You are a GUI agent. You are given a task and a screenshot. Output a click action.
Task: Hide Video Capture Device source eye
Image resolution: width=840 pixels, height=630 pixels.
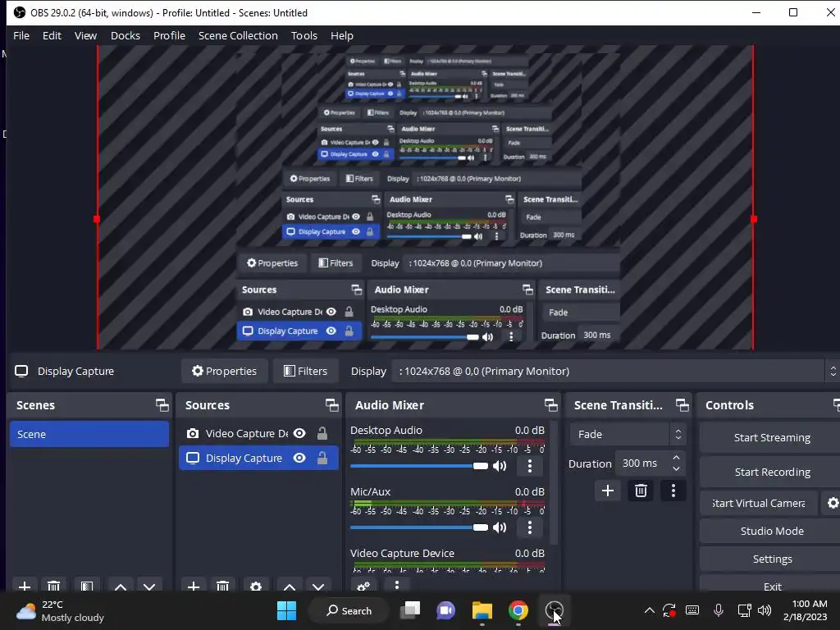(299, 433)
